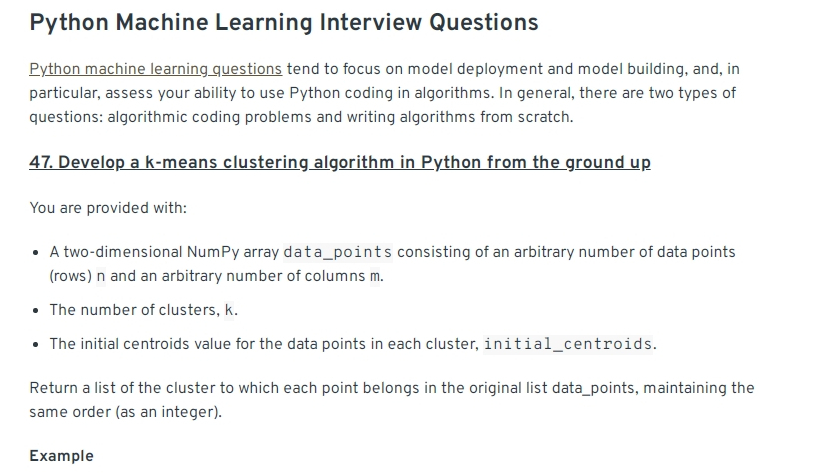This screenshot has width=827, height=474.
Task: Click the text 'same order (as an integer).'
Action: (x=126, y=412)
